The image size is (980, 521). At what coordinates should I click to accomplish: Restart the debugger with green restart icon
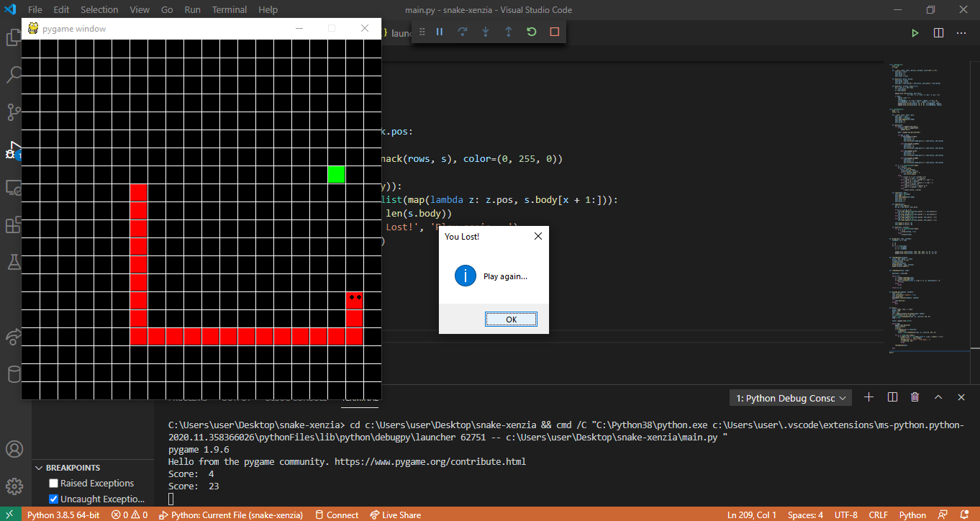pos(532,32)
